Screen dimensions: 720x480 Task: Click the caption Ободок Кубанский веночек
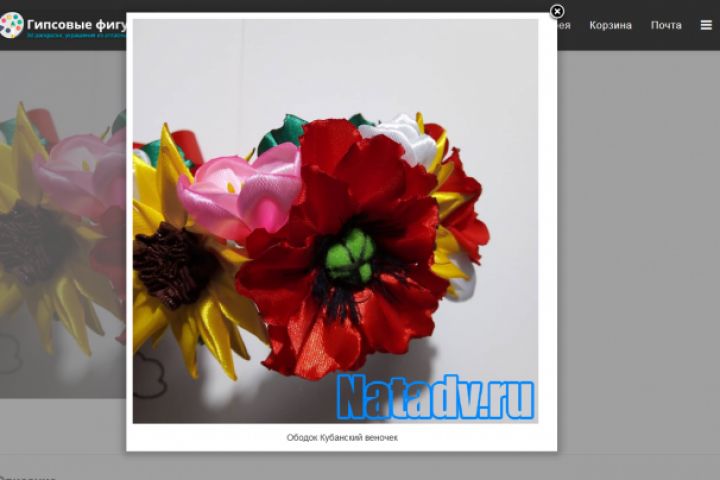pyautogui.click(x=342, y=438)
